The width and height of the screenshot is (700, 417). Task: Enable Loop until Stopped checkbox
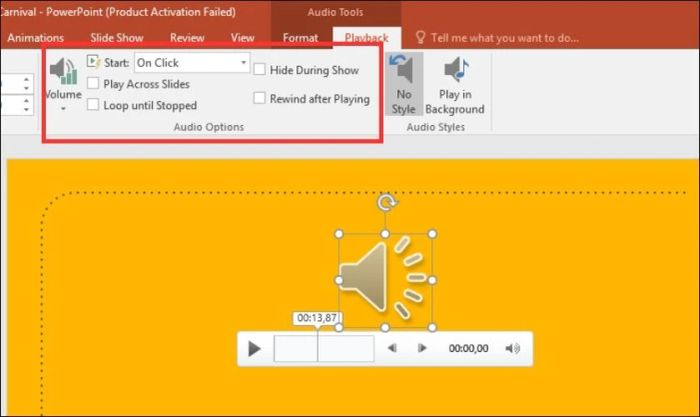93,105
